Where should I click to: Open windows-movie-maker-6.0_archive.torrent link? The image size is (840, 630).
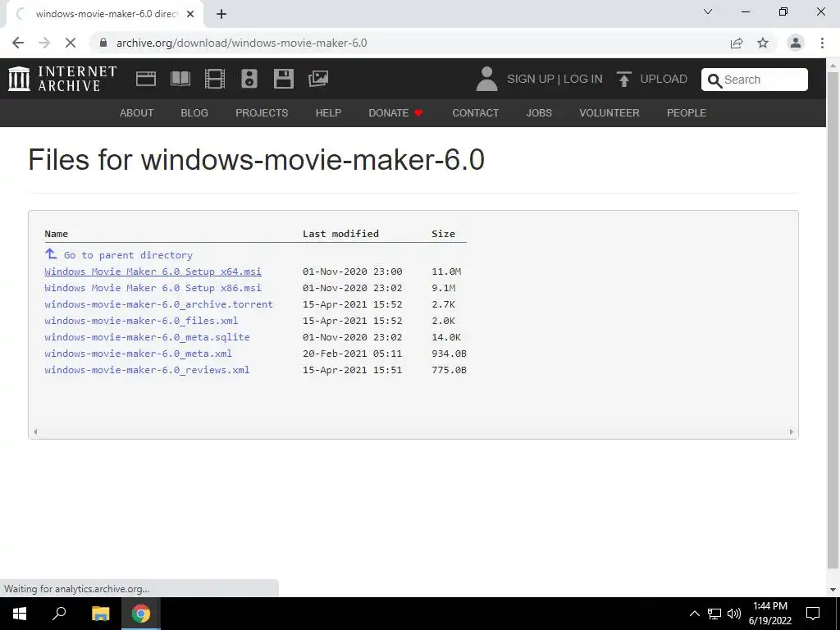point(158,304)
